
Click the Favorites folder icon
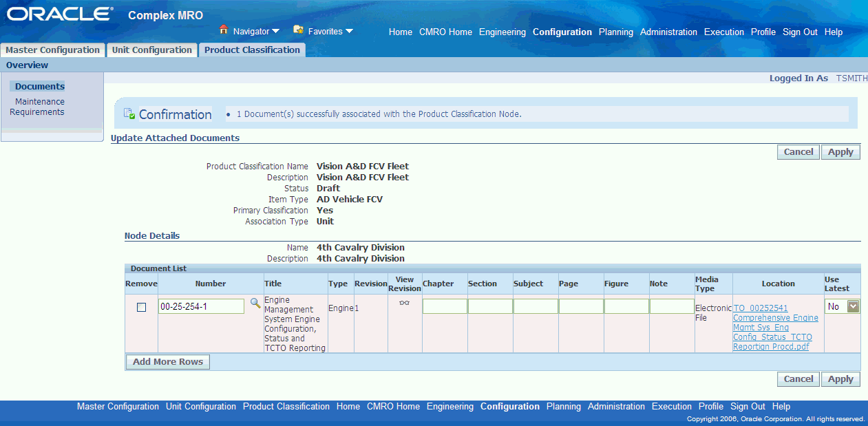[298, 30]
